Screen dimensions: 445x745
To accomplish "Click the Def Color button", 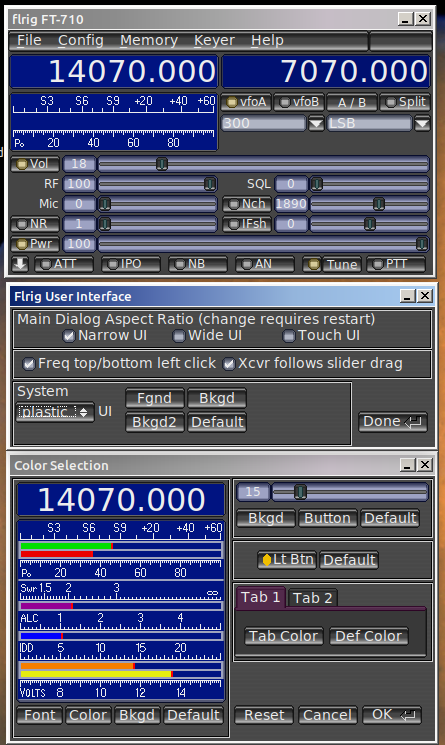I will pos(369,636).
